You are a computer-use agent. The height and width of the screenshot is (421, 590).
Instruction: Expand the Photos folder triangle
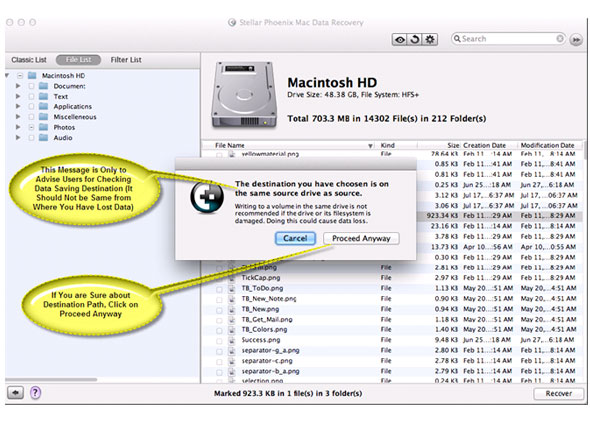(x=18, y=127)
